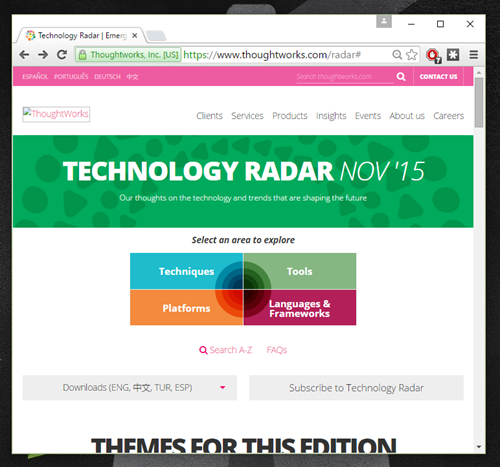Open the Products menu item

(290, 116)
